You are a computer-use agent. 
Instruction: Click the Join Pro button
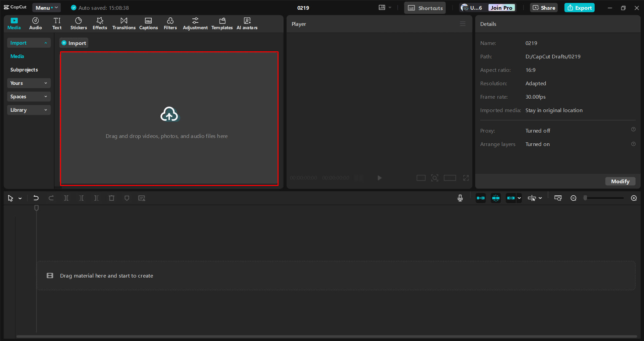501,8
